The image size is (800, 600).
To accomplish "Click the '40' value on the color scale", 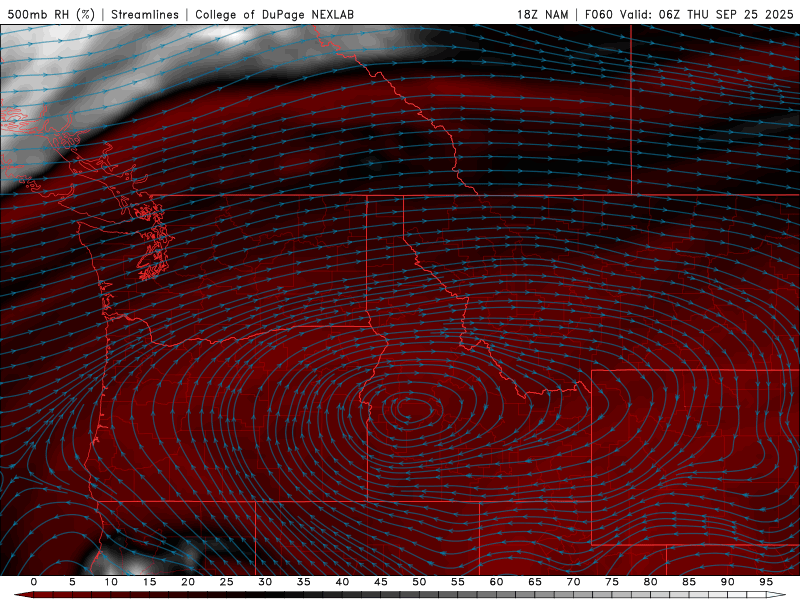I will click(342, 582).
